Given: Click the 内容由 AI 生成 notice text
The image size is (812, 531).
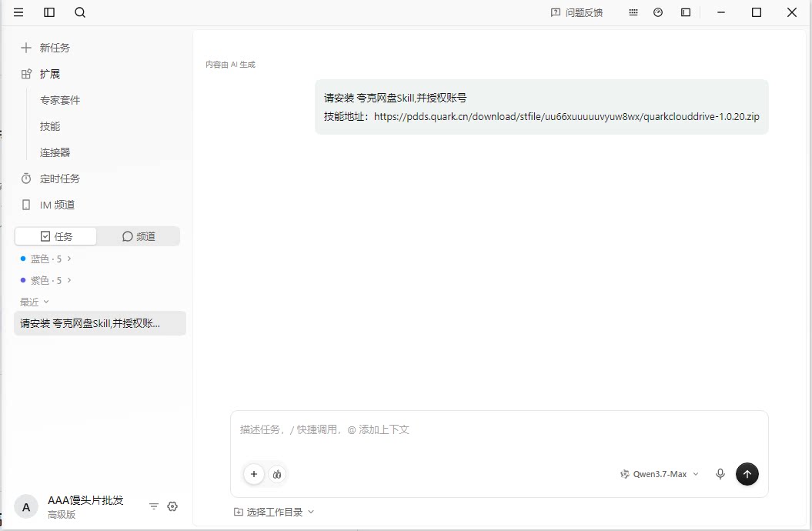Looking at the screenshot, I should coord(230,65).
